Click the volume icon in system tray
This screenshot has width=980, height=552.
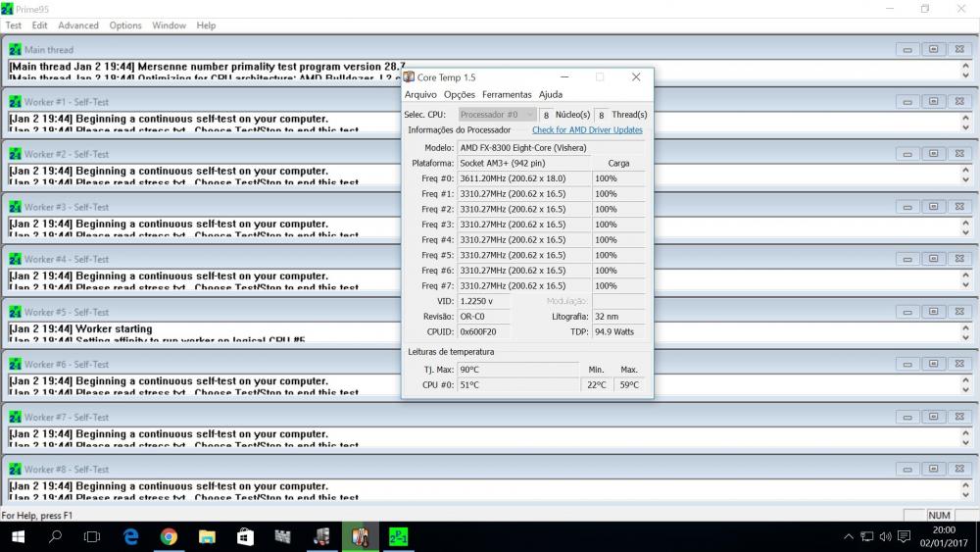(x=885, y=536)
